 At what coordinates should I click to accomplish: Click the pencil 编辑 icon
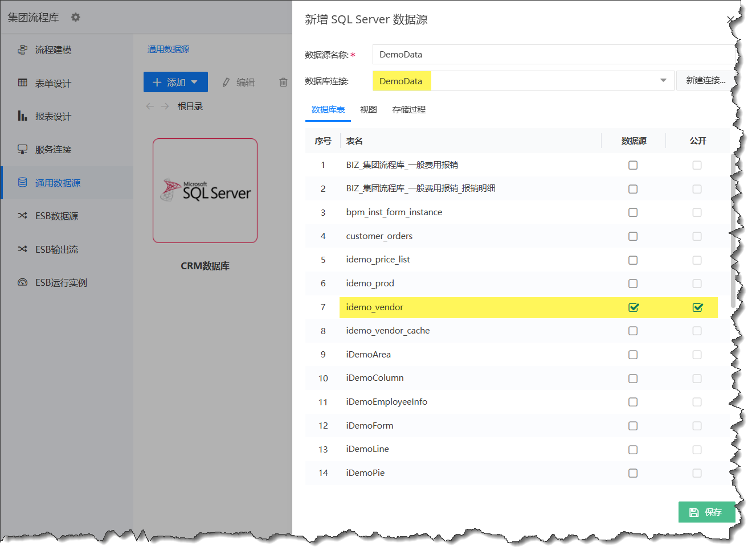point(226,83)
